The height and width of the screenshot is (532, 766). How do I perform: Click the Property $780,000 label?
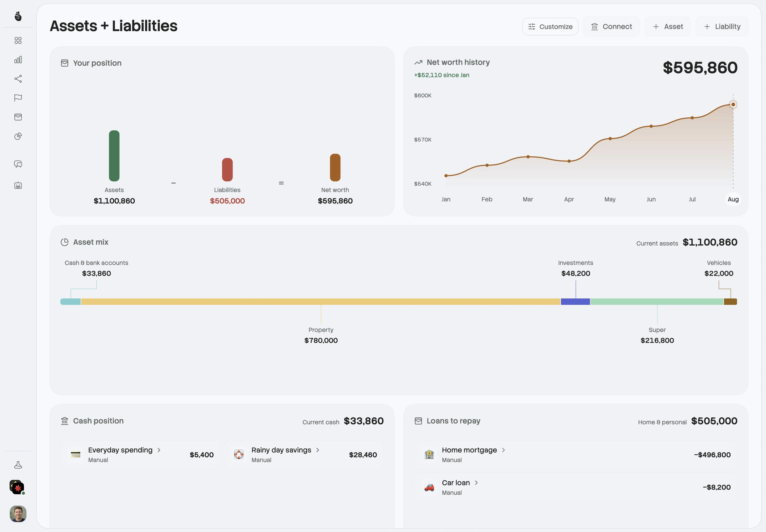click(321, 335)
